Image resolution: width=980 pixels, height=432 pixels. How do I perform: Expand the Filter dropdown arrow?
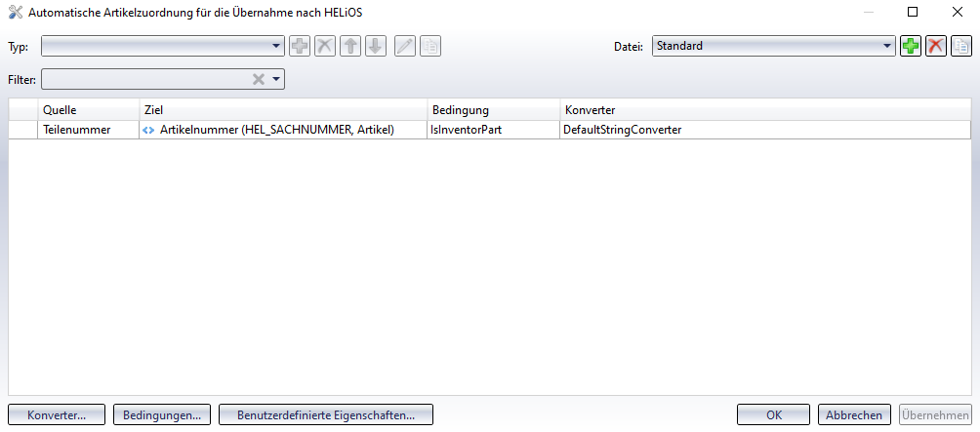pyautogui.click(x=275, y=79)
